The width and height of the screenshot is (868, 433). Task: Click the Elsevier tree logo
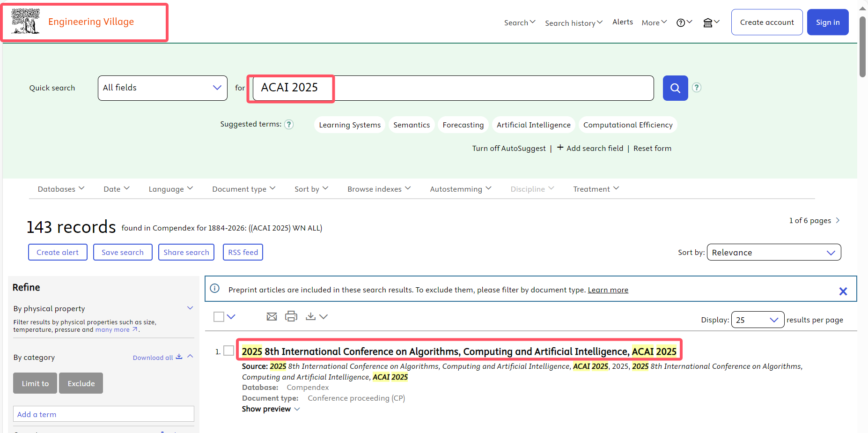25,22
